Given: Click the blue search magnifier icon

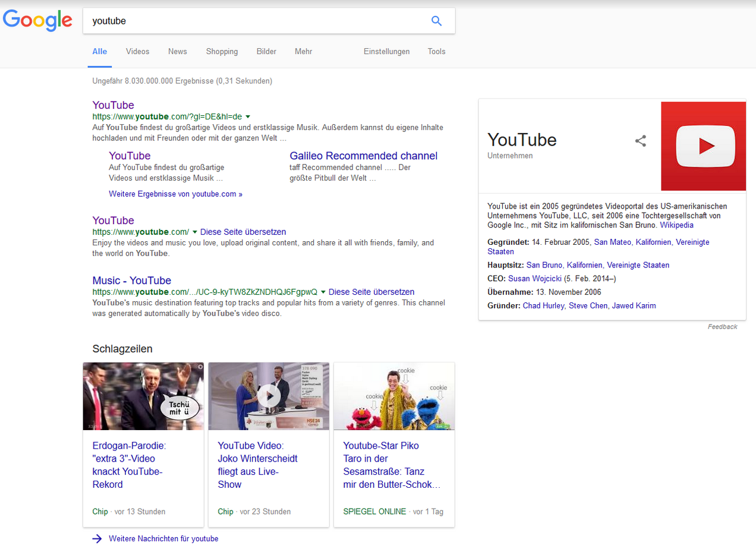Looking at the screenshot, I should click(436, 21).
